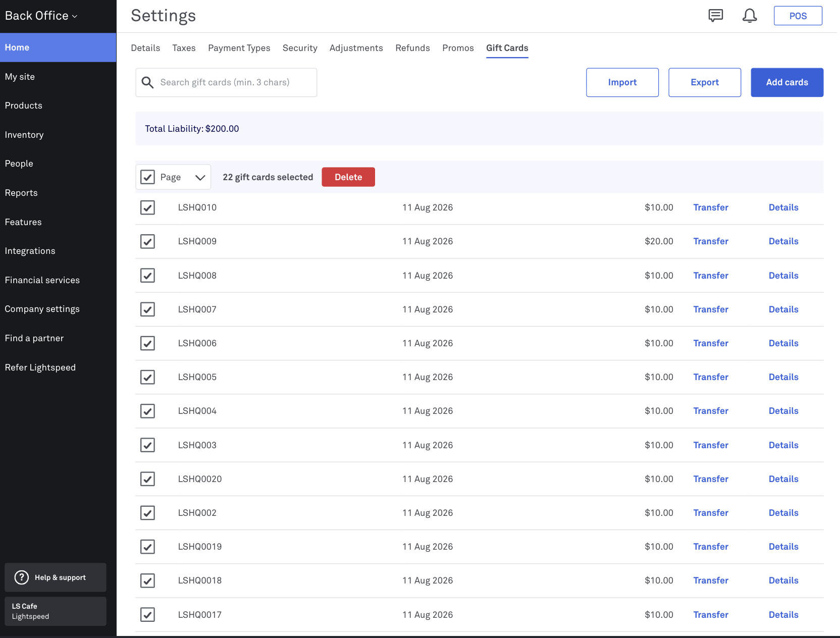Open Company settings in sidebar
Viewport: 840px width, 638px height.
pos(58,309)
